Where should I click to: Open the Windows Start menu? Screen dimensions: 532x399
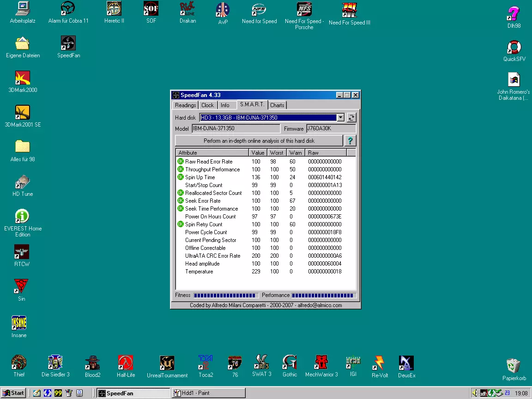[13, 393]
